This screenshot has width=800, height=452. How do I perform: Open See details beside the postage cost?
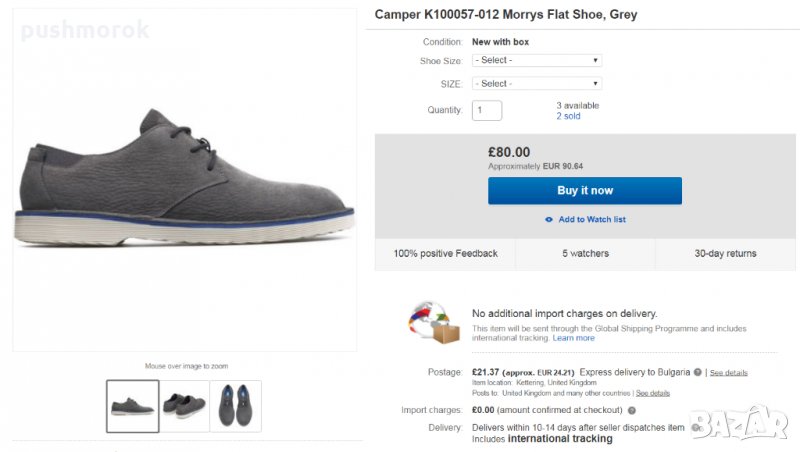(x=729, y=372)
